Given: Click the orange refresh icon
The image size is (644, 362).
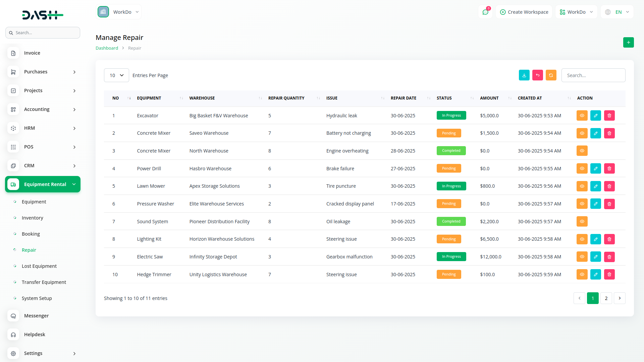Looking at the screenshot, I should pyautogui.click(x=551, y=75).
